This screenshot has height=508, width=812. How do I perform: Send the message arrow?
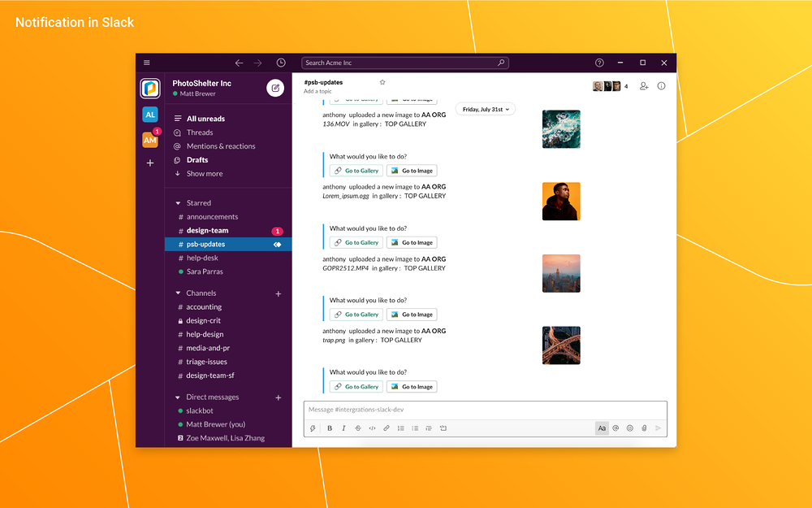(x=659, y=428)
